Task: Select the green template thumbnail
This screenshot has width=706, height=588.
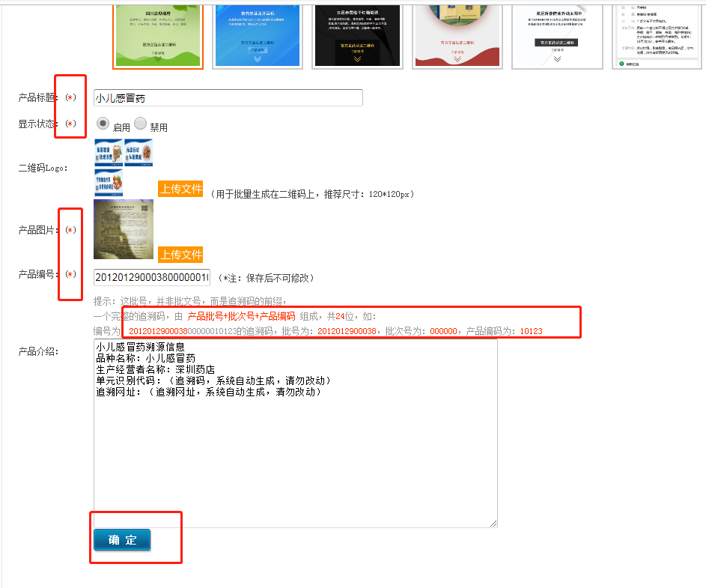Action: [158, 34]
